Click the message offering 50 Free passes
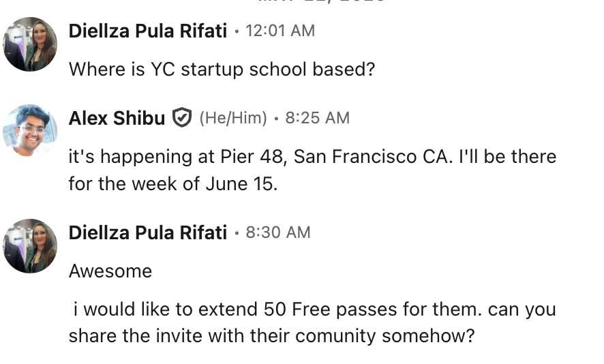Viewport: 604px width, 364px height. click(312, 310)
